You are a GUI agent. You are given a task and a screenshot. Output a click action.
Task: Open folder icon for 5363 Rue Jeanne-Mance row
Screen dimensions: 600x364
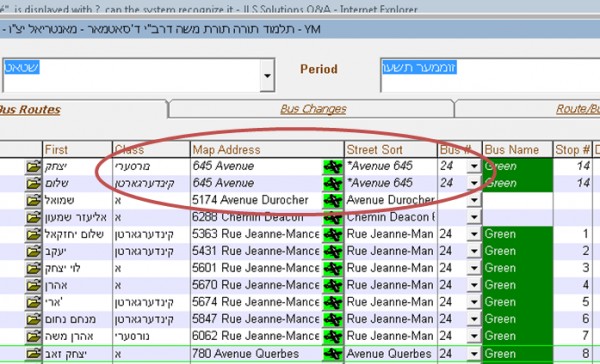(x=33, y=234)
